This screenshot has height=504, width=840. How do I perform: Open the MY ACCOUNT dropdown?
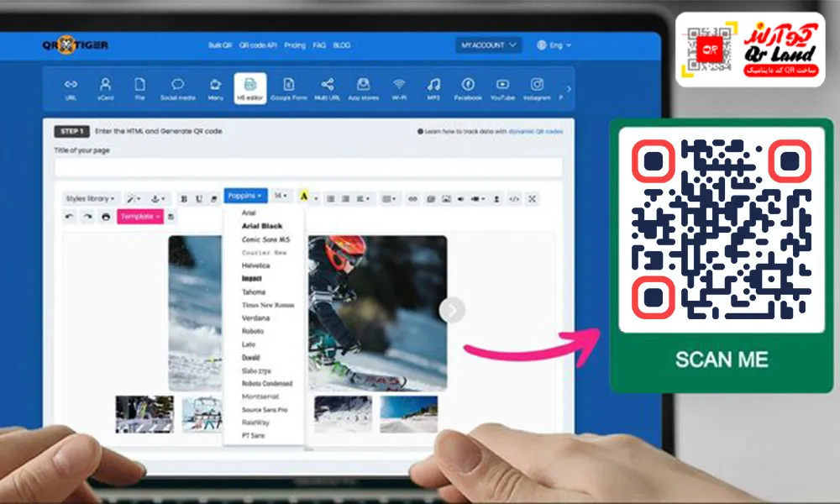(x=489, y=45)
